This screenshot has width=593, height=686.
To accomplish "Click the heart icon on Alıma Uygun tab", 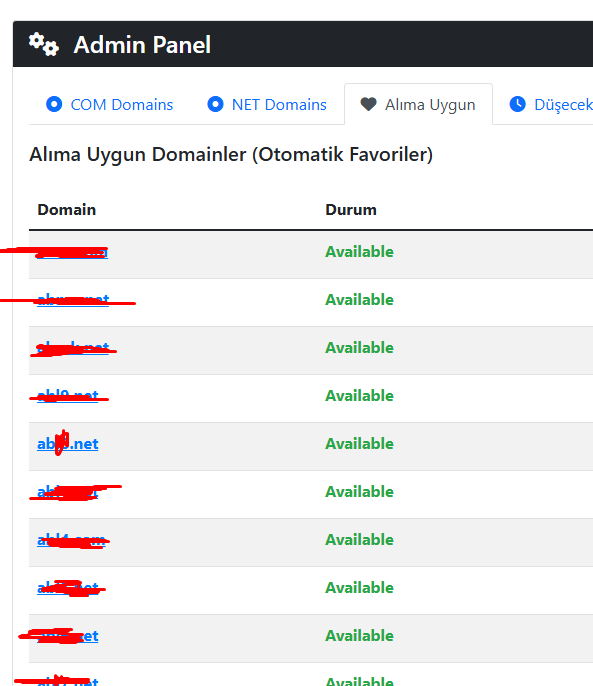I will (368, 104).
